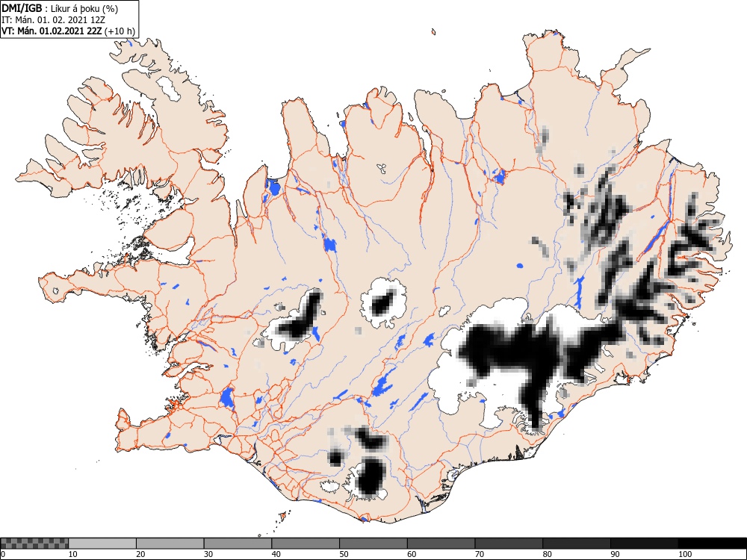This screenshot has width=747, height=560.
Task: Click the 40-50 gray legend swatch
Action: coord(306,544)
